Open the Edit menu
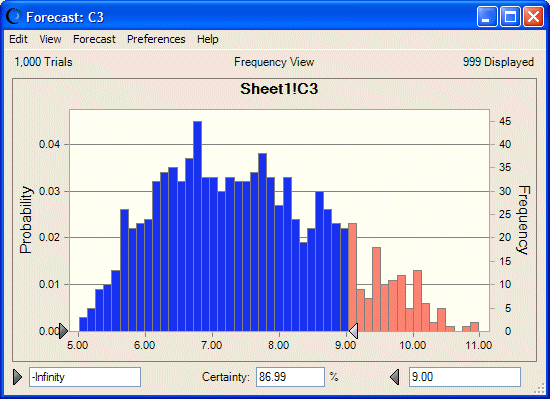This screenshot has height=399, width=550. (x=18, y=39)
